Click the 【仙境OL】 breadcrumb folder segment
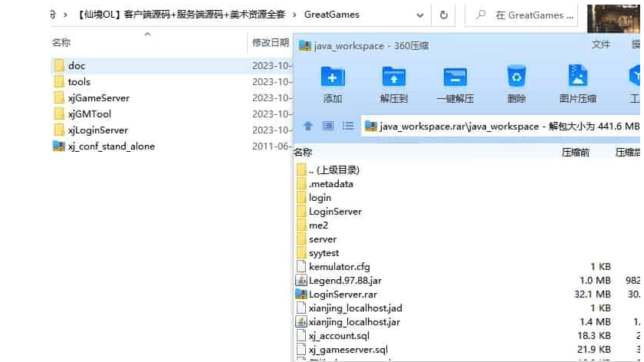Viewport: 644px width, 362px height. 181,15
